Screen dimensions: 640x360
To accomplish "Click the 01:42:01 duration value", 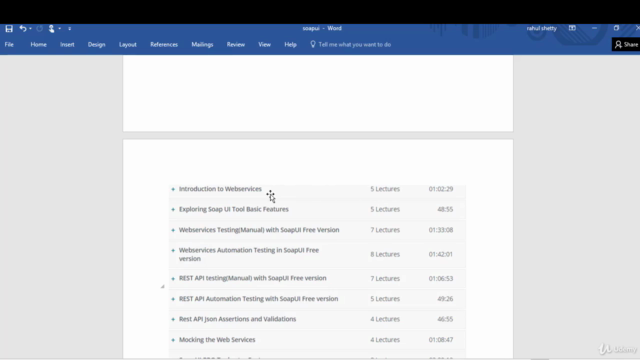I will (441, 254).
